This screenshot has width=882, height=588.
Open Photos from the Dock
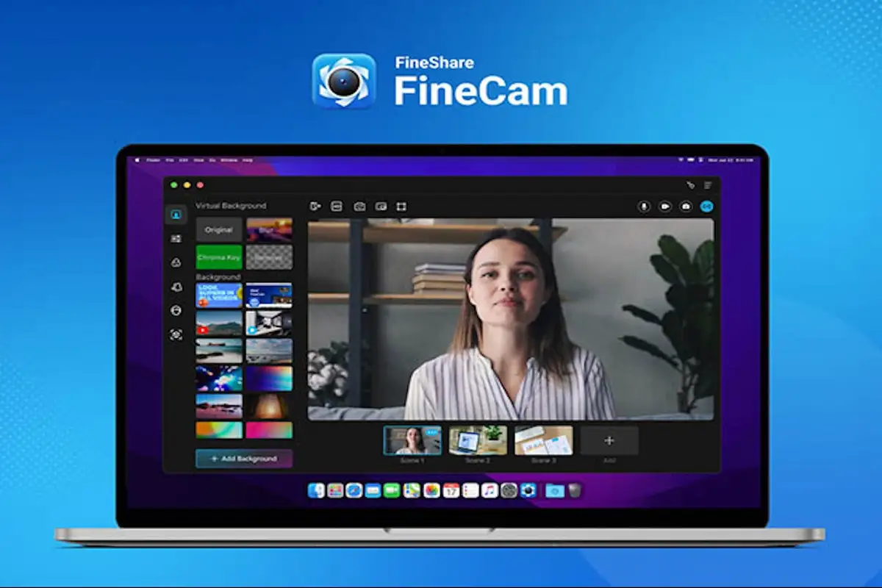[x=431, y=490]
